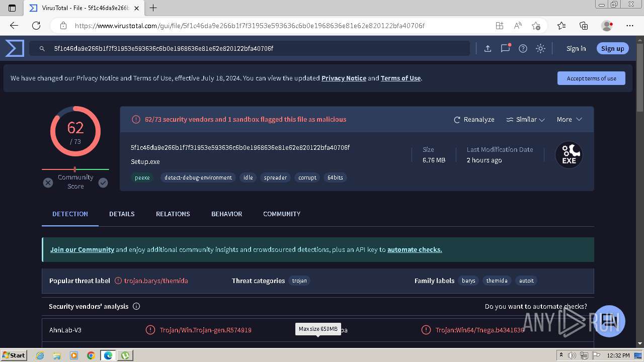This screenshot has height=362, width=644.
Task: Click Trojan/Win.Trojan-gen.R574919 detection text
Action: 205,330
